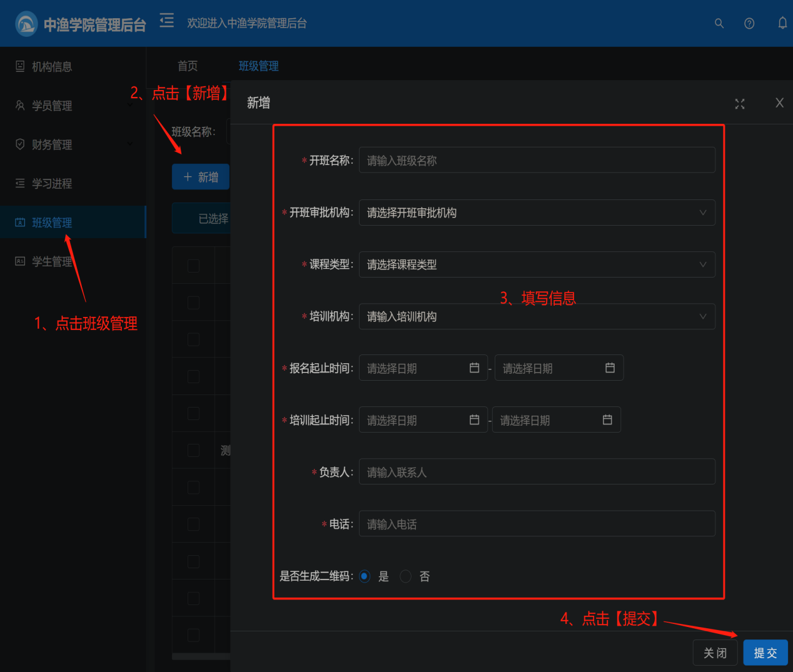The width and height of the screenshot is (793, 672).
Task: Open calendar icon for 培训 start date
Action: 475,419
